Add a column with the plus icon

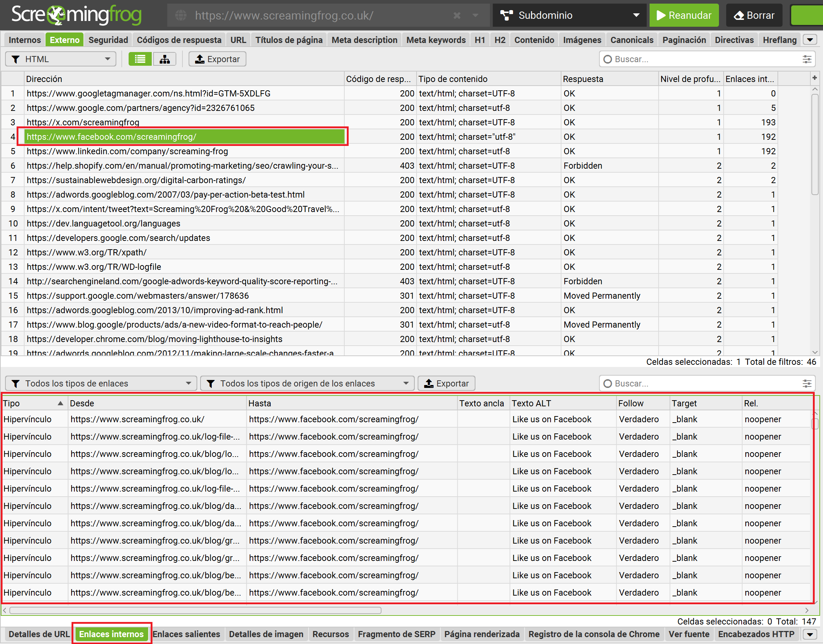click(815, 78)
